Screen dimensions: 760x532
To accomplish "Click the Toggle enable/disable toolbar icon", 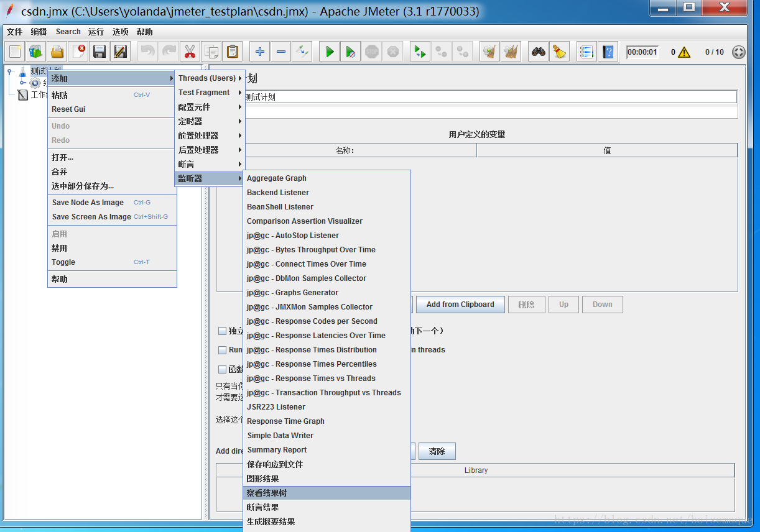I will [x=302, y=52].
